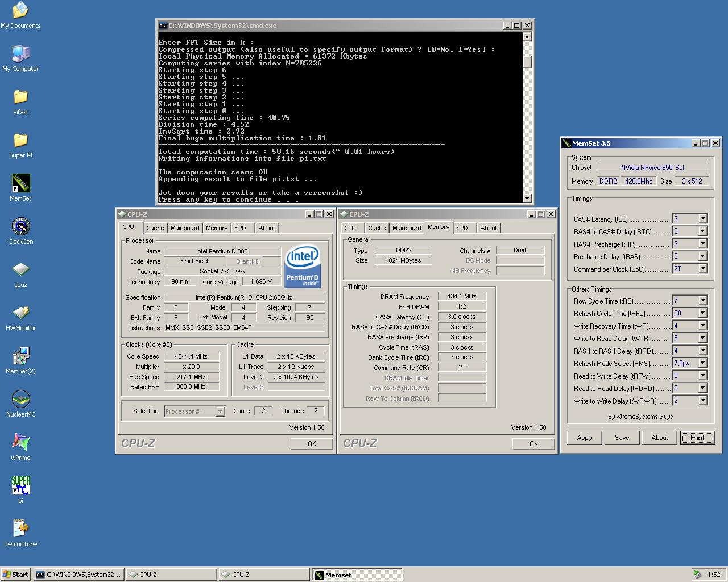Viewport: 728px width, 582px height.
Task: Click the left CPU-Z window title icon
Action: [122, 214]
